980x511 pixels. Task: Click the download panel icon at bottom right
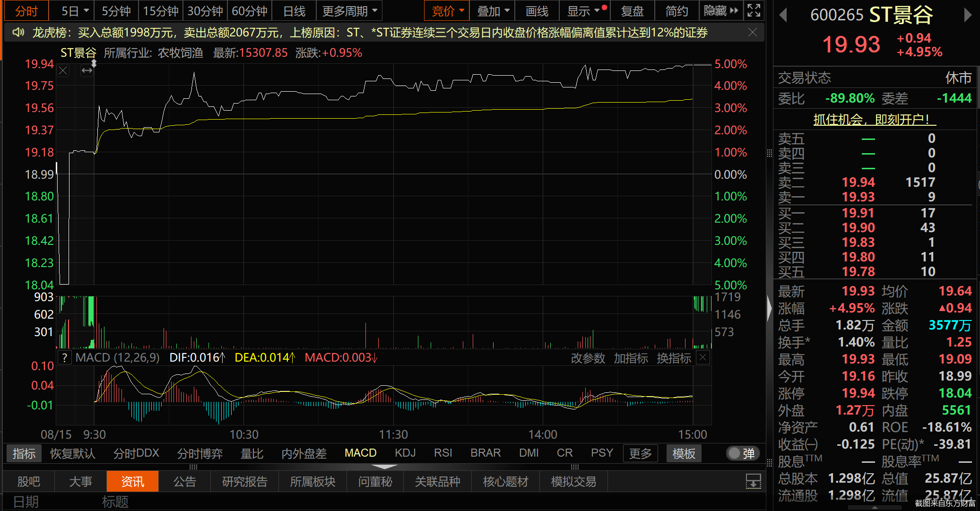click(753, 482)
